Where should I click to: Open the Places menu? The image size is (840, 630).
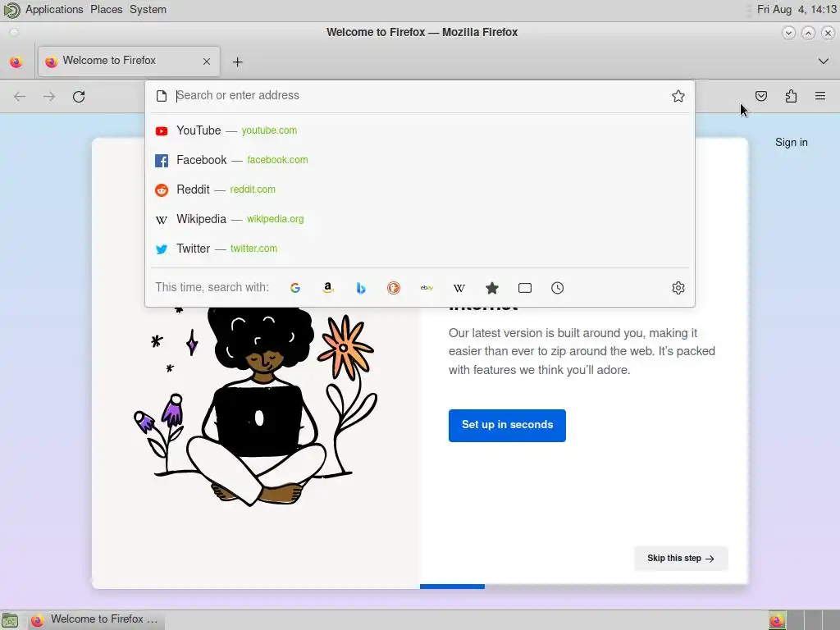coord(106,10)
